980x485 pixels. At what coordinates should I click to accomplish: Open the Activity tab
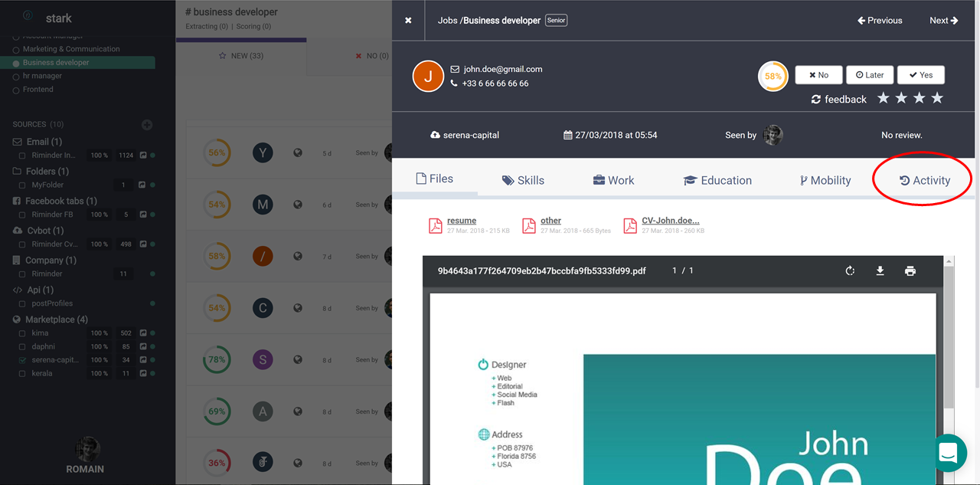click(x=924, y=180)
